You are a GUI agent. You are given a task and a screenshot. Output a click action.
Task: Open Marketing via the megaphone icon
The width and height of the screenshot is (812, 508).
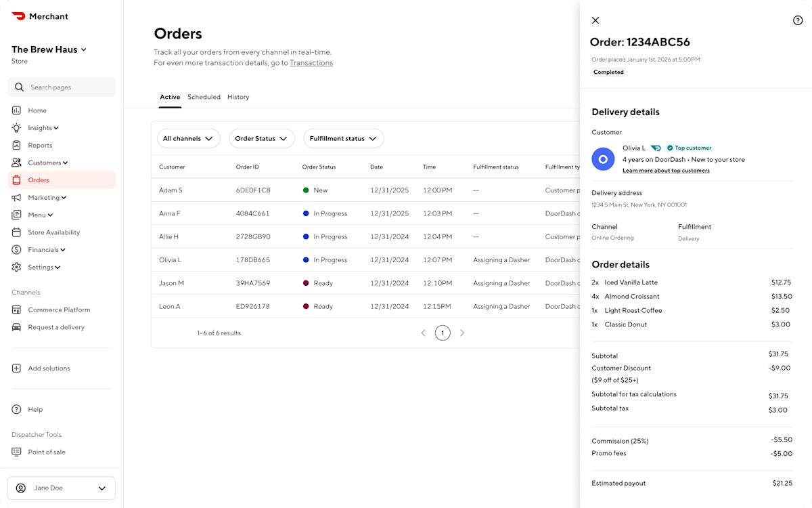pos(15,197)
